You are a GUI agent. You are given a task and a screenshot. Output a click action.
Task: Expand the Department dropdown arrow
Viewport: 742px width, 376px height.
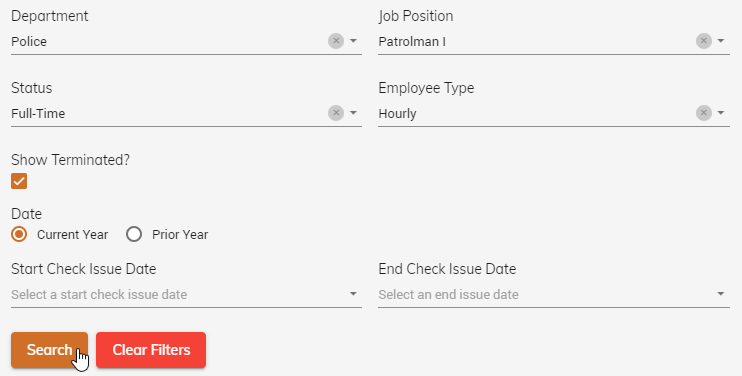pyautogui.click(x=353, y=41)
